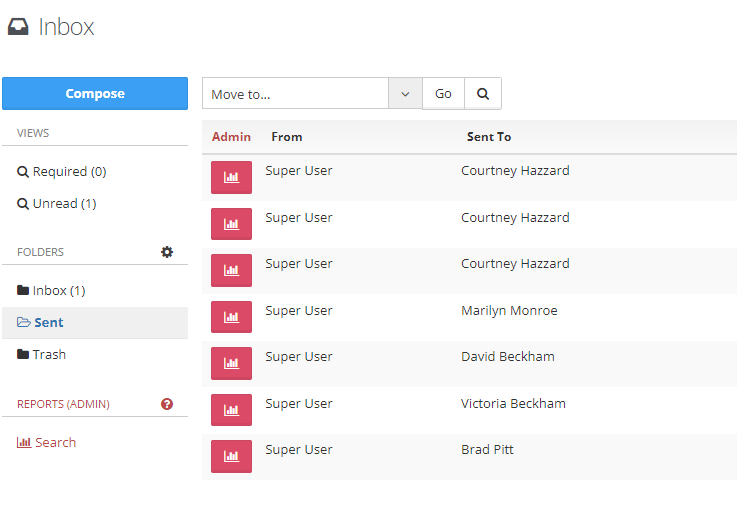Image resolution: width=737 pixels, height=520 pixels.
Task: Open the admin reports Search link
Action: point(55,443)
